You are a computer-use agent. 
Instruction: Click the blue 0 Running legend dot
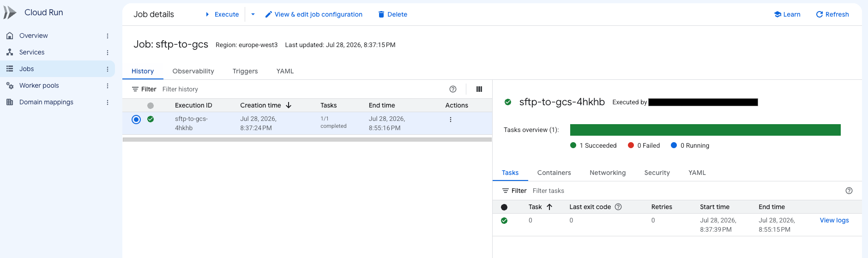tap(674, 145)
